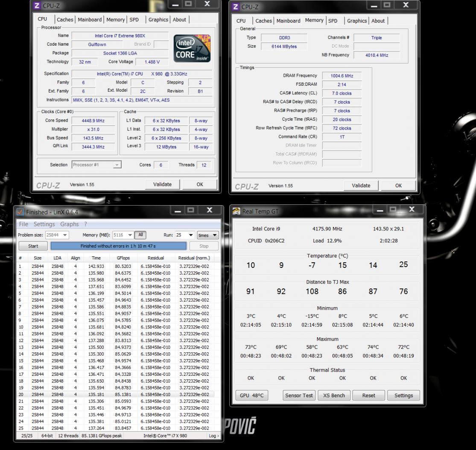
Task: Click the Start button in LinX
Action: [x=33, y=246]
